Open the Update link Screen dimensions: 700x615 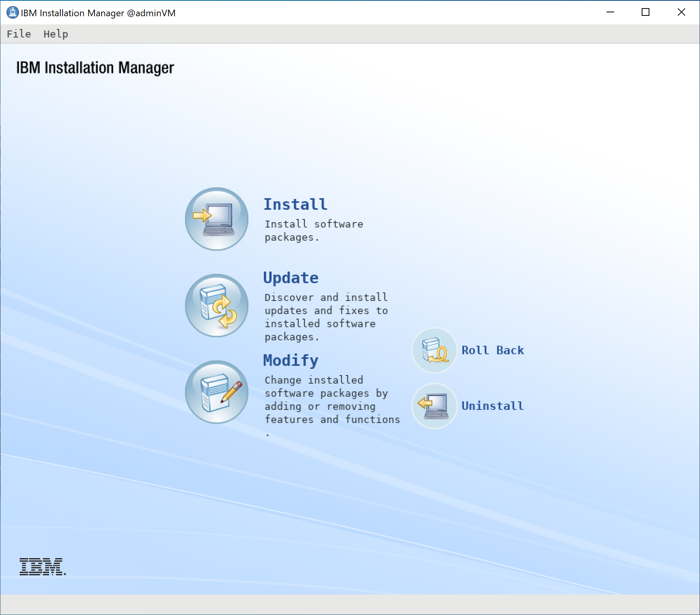point(291,277)
